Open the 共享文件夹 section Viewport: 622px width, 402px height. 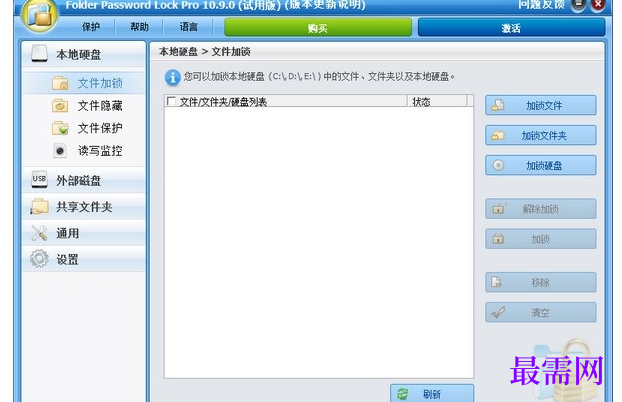pyautogui.click(x=84, y=207)
